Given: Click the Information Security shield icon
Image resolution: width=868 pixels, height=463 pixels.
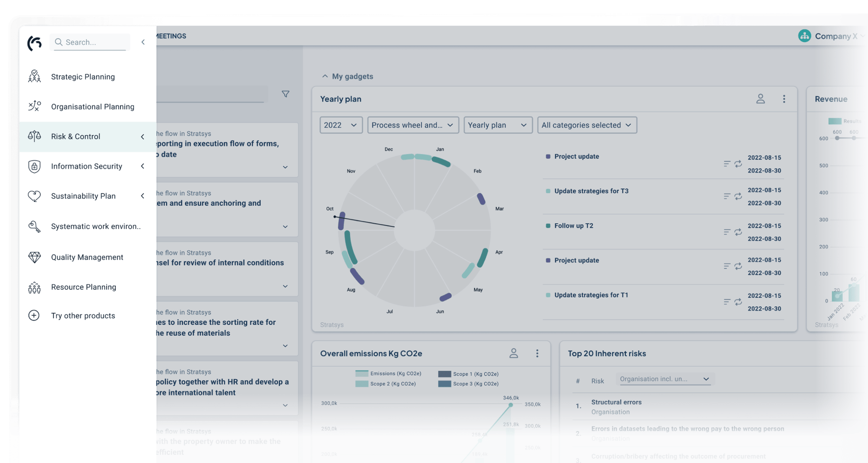Looking at the screenshot, I should pyautogui.click(x=34, y=166).
